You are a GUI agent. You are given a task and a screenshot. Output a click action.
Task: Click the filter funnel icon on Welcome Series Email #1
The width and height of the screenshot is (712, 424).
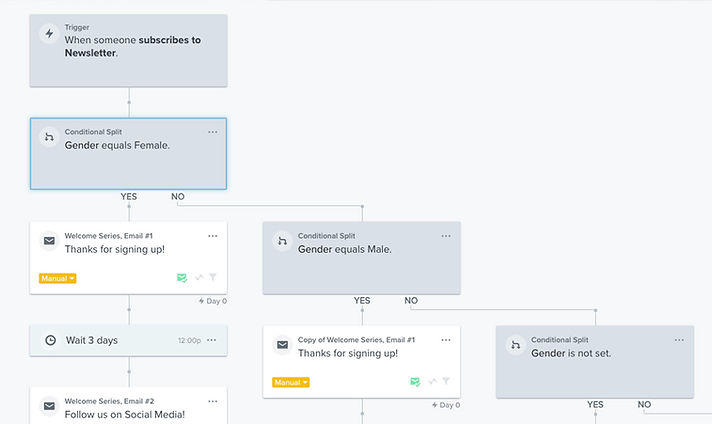tap(213, 277)
